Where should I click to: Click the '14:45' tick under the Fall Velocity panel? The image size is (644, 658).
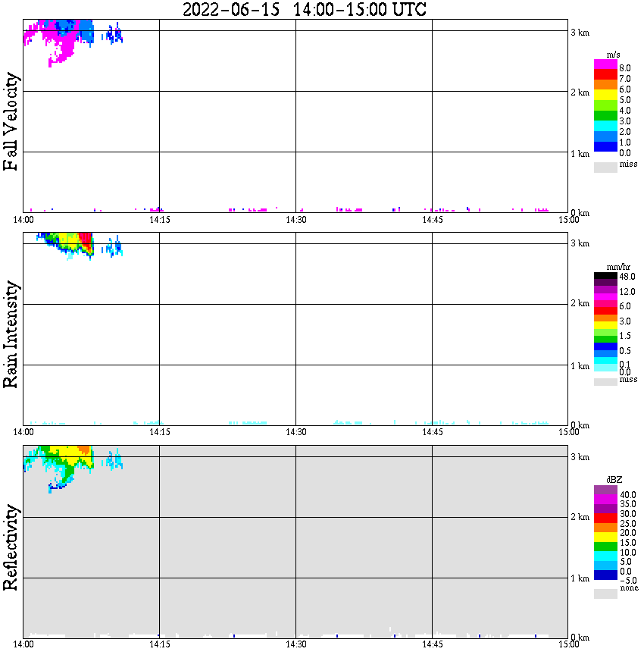tap(433, 220)
